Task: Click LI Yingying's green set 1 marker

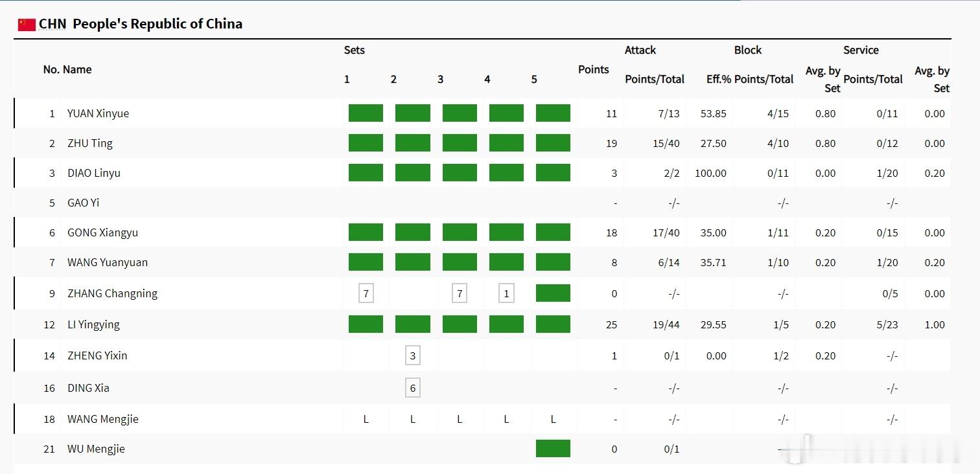Action: [366, 324]
